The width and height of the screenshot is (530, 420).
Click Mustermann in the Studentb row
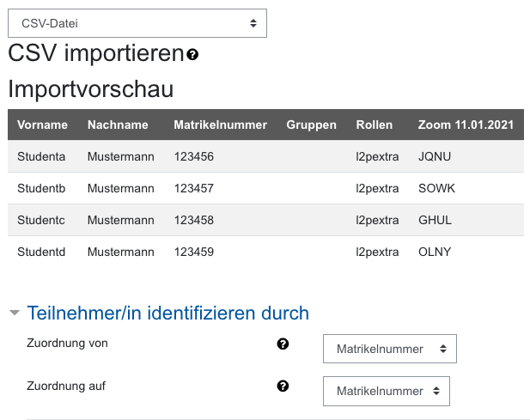tap(120, 188)
